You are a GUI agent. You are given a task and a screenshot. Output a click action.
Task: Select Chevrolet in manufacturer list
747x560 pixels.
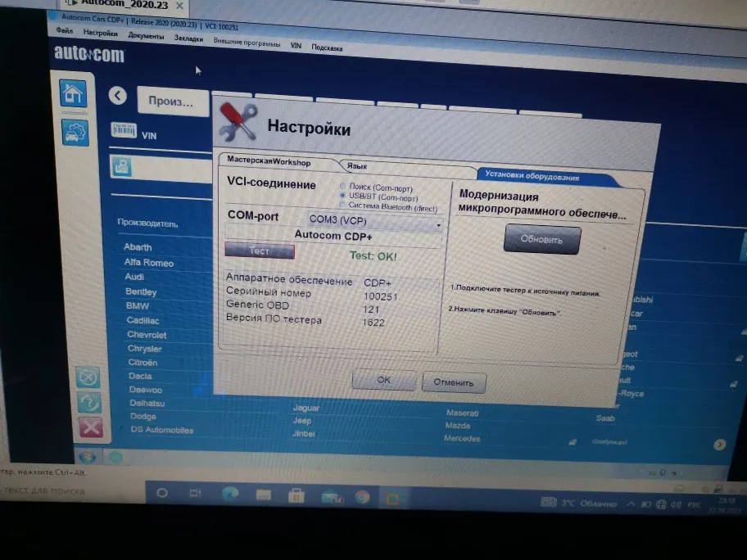[147, 335]
